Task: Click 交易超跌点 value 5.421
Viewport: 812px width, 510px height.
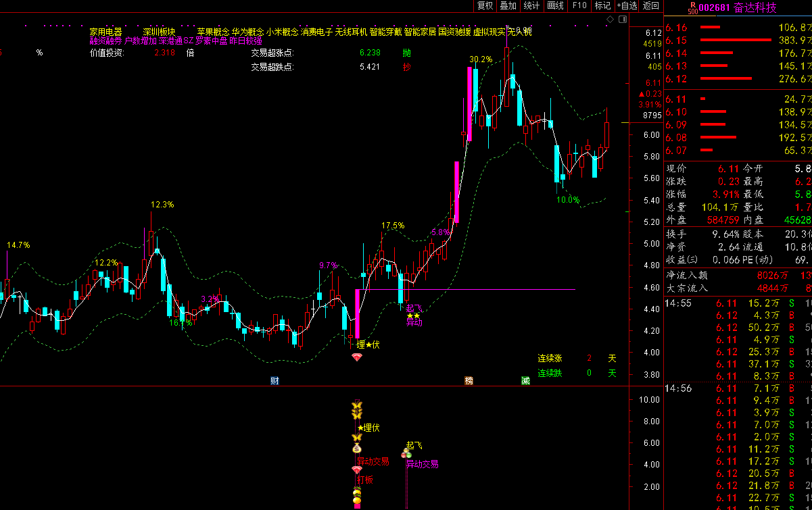Action: [x=370, y=67]
